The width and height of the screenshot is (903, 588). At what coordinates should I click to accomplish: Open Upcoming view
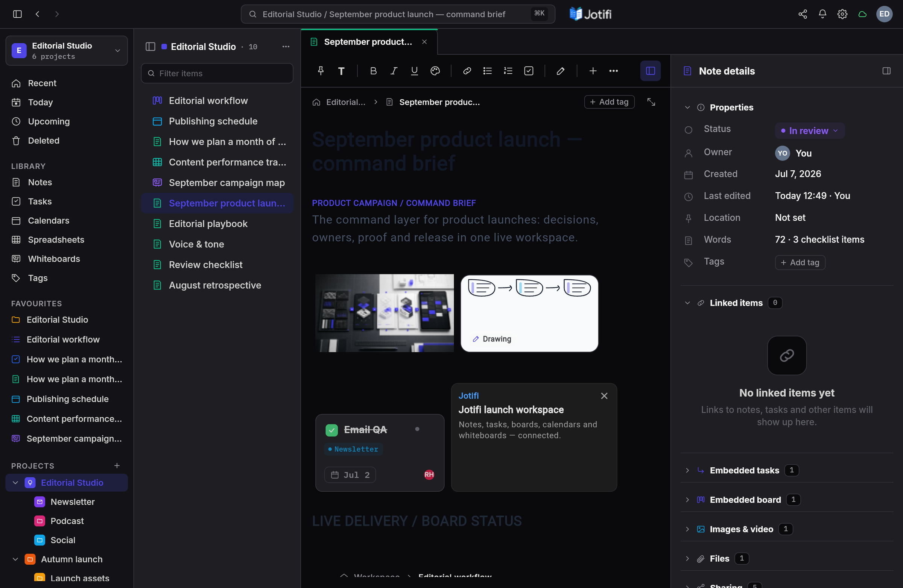tap(66, 121)
